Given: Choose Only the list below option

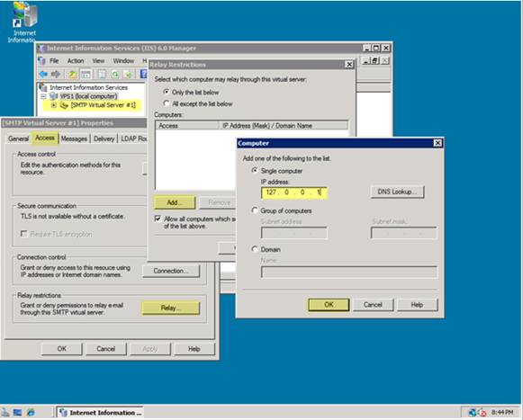Looking at the screenshot, I should click(x=166, y=92).
